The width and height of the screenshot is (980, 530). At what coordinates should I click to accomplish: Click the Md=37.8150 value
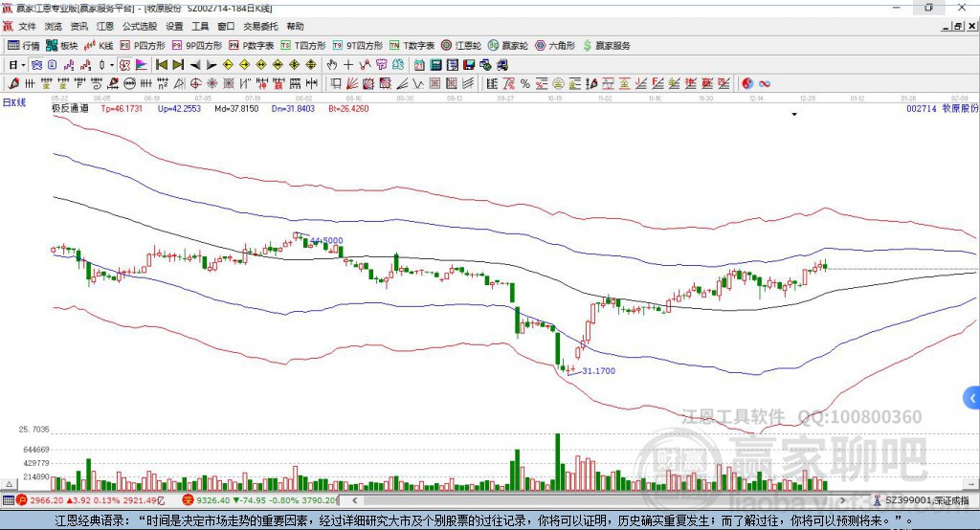point(236,109)
